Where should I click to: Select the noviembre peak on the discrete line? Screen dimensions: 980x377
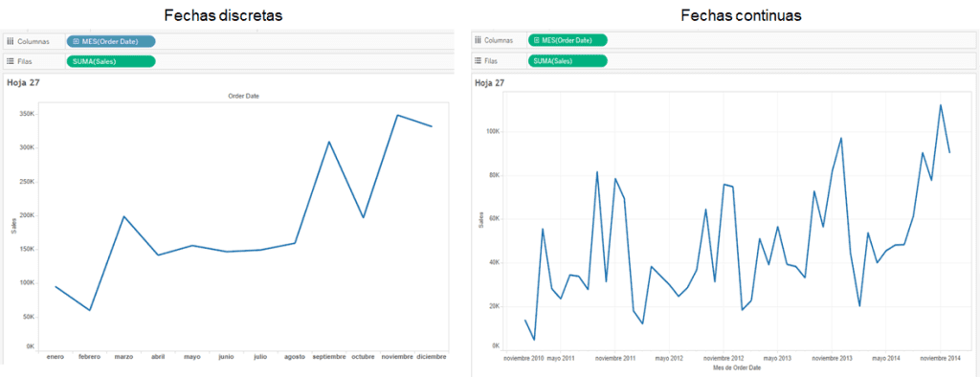point(397,115)
